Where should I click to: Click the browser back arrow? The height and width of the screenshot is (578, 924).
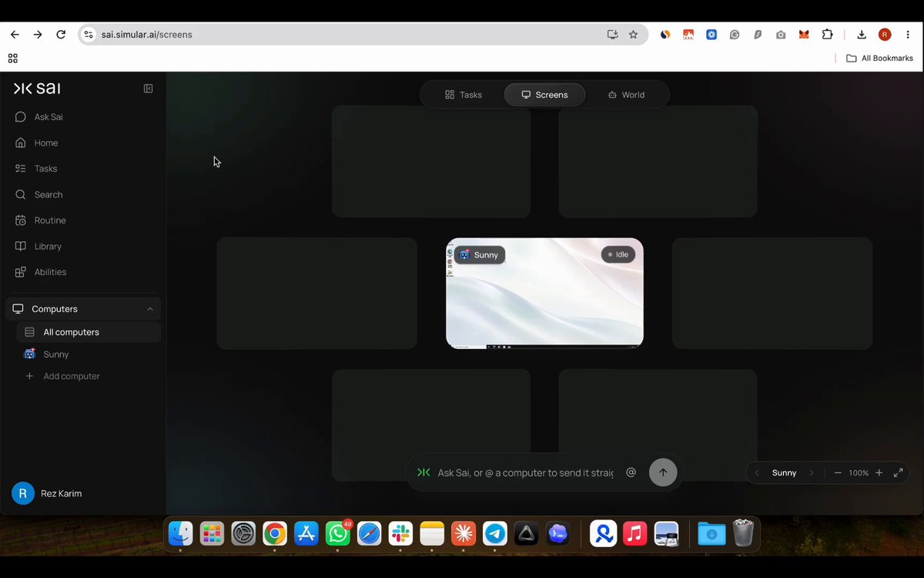[15, 35]
